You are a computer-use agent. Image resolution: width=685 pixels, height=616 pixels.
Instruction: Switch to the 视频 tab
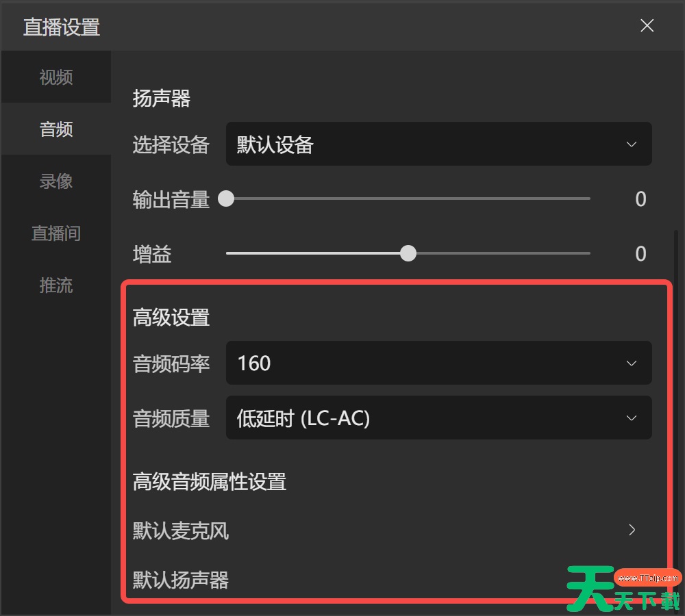55,77
